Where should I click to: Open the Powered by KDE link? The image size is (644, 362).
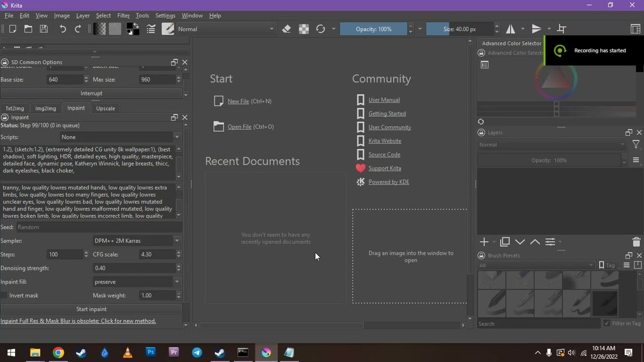[x=388, y=182]
